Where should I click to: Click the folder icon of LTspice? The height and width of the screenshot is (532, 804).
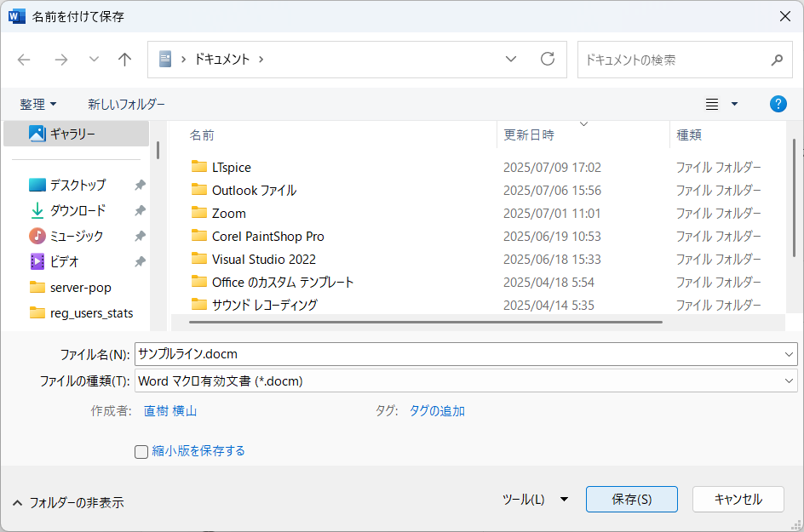(x=199, y=167)
